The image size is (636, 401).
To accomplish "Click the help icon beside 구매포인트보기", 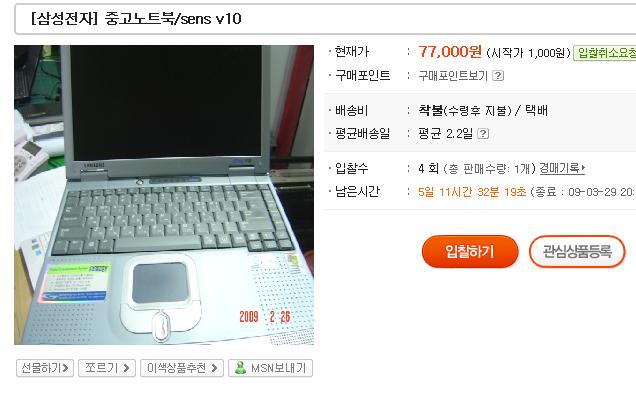I will (x=498, y=76).
